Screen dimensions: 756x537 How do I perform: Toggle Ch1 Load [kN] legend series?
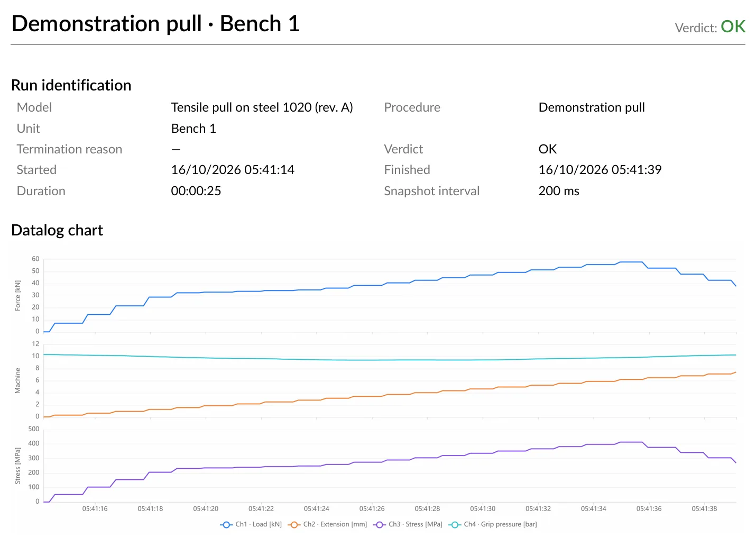coord(251,524)
